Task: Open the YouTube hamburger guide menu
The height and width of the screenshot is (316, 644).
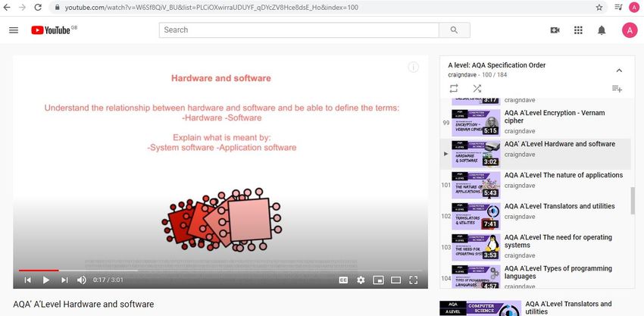Action: [14, 30]
